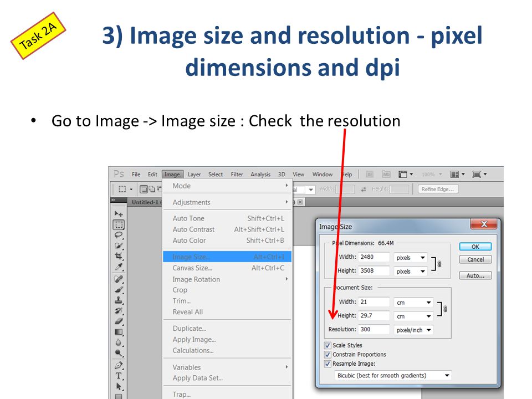This screenshot has height=399, width=532.
Task: Select the Gradient tool
Action: tap(119, 332)
